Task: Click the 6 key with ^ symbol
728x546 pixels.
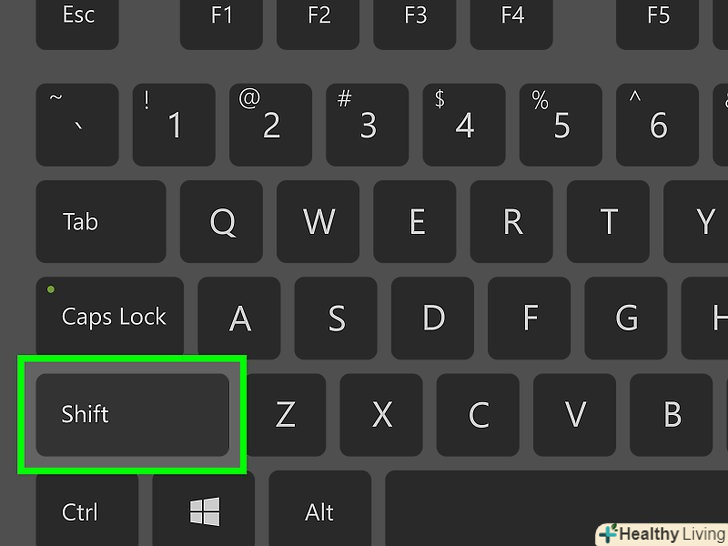Action: pyautogui.click(x=657, y=125)
